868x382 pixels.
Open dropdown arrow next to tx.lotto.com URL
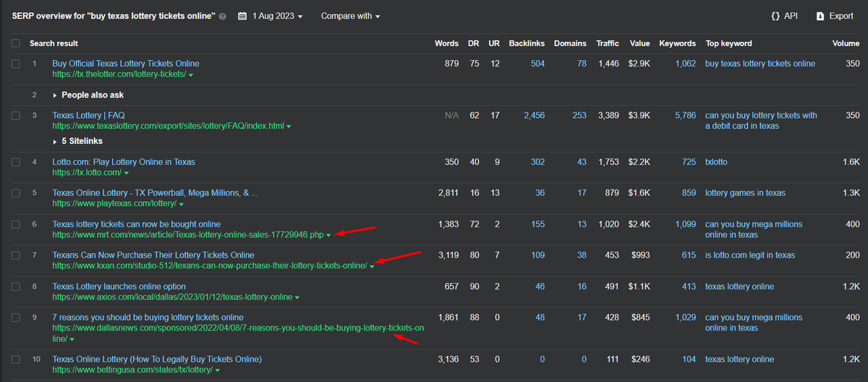pyautogui.click(x=126, y=174)
